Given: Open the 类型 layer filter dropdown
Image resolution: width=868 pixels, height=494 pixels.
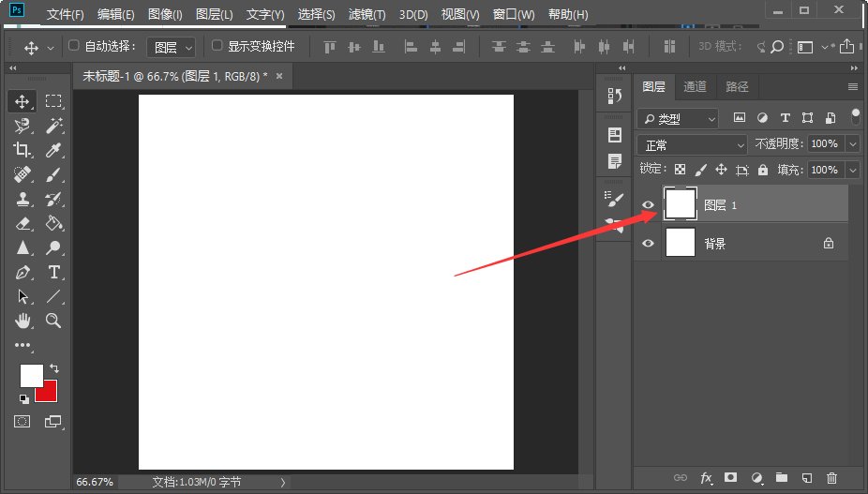Looking at the screenshot, I should (x=678, y=118).
